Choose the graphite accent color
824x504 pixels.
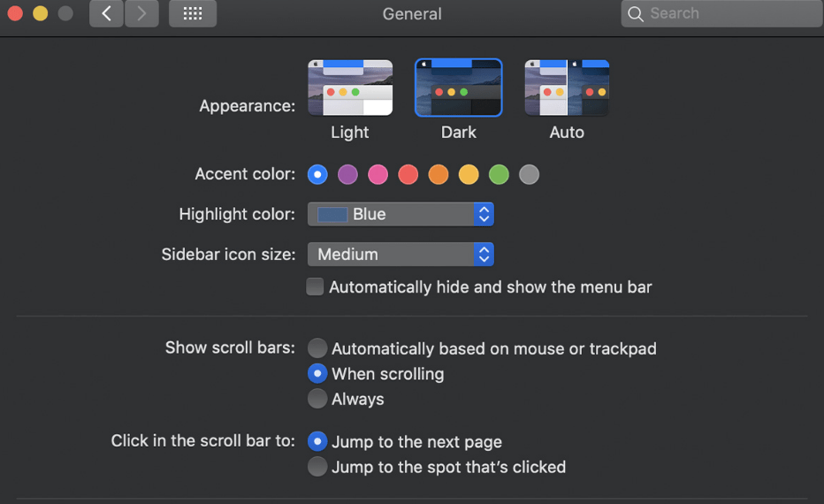point(529,174)
